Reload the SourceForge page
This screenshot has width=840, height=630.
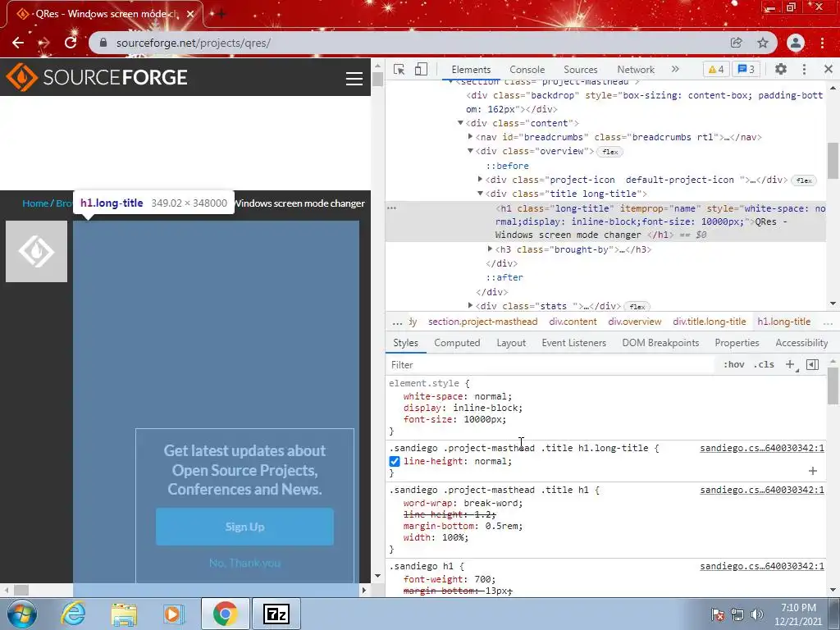click(x=71, y=43)
